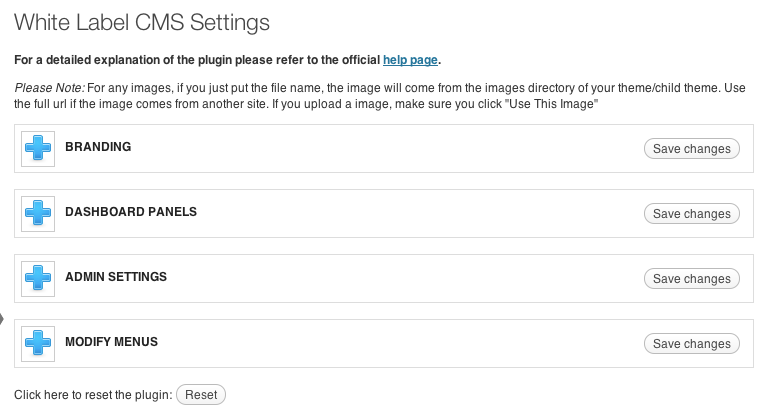The image size is (763, 417).
Task: Open the official help page link
Action: point(411,60)
